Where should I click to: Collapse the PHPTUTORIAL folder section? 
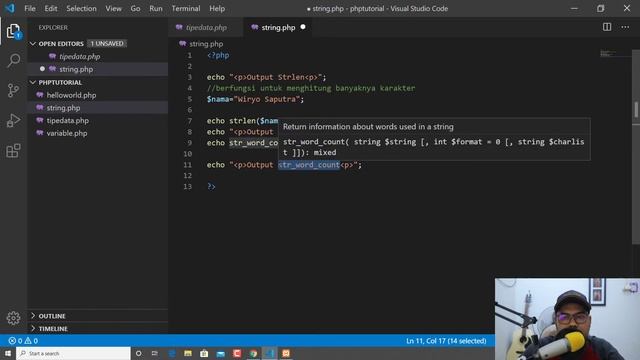[x=33, y=82]
